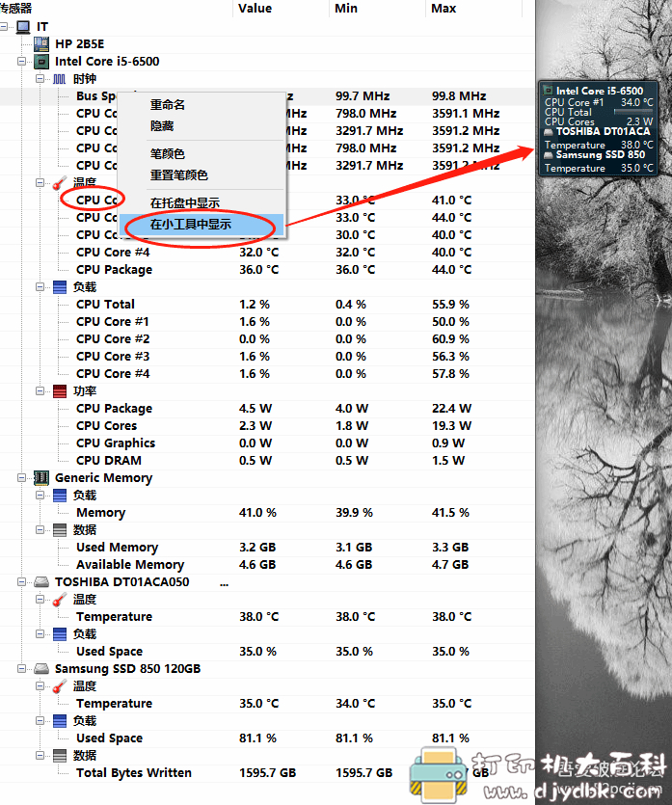
Task: Click the computer icon beside IT
Action: (23, 27)
